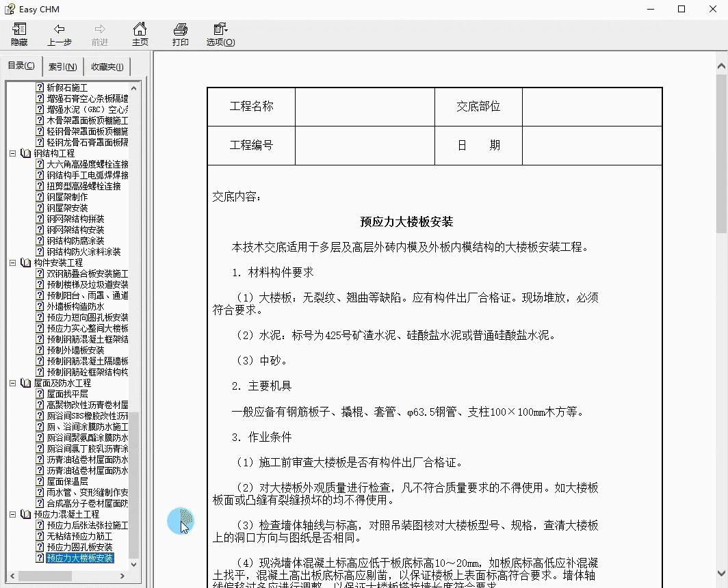728x588 pixels.
Task: Open topic 厕浴间聚氨酯涂膜防水
Action: click(x=88, y=438)
